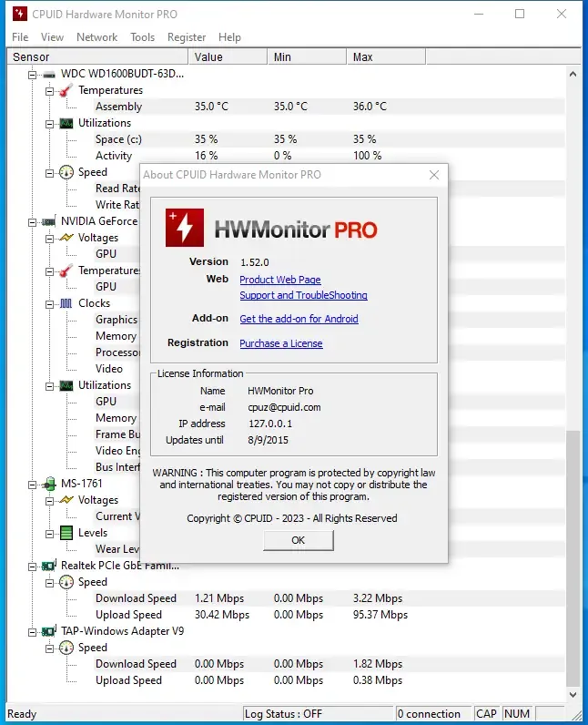Click the NVIDIA Voltages lightning icon

click(x=66, y=238)
